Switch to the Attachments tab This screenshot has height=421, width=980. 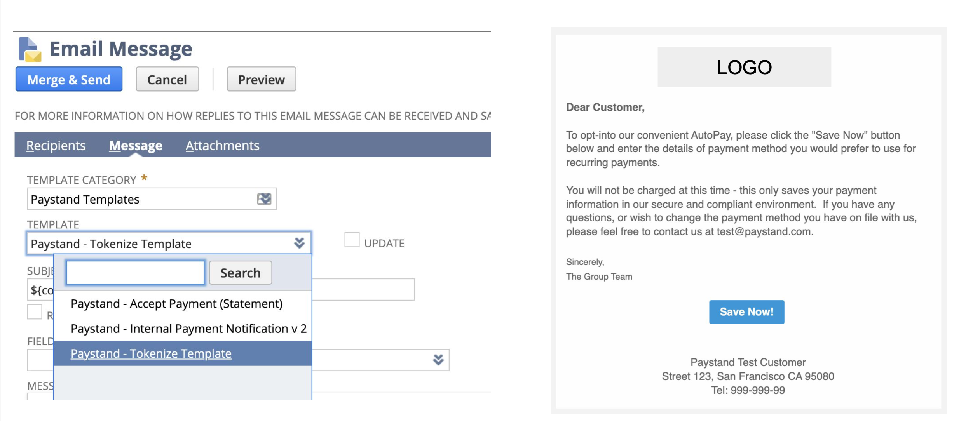[x=222, y=145]
